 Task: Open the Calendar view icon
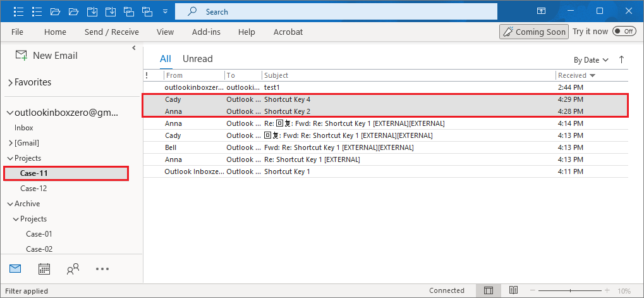(44, 269)
